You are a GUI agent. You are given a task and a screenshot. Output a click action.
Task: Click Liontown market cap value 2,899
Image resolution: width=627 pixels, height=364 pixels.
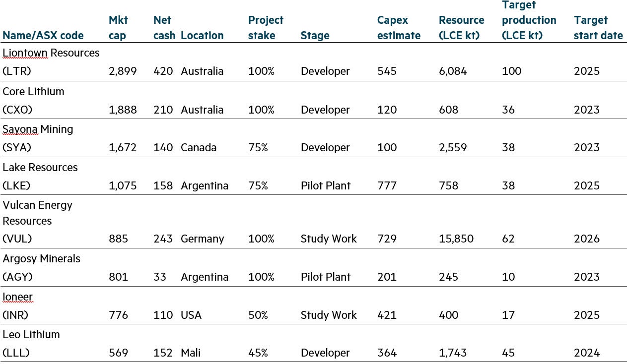coord(123,71)
